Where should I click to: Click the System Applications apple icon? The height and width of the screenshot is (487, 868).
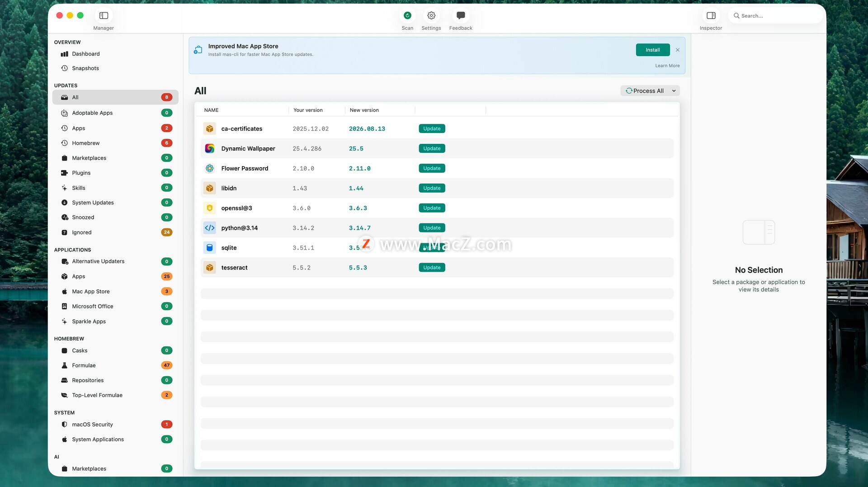[64, 440]
